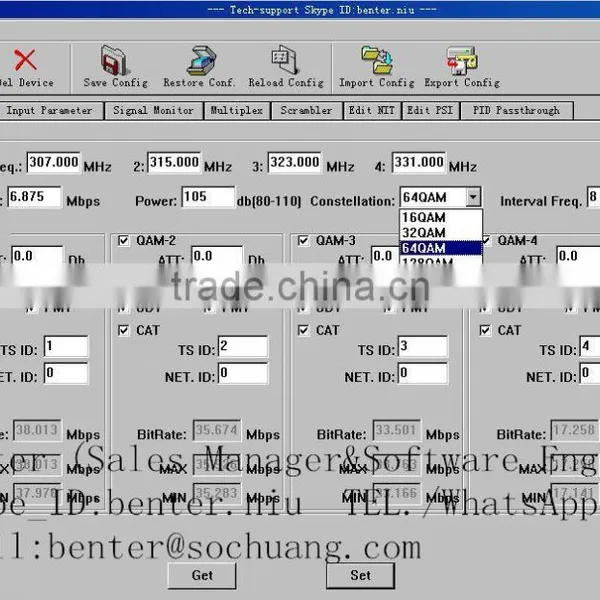
Task: Click the QAM-4 BitRate value 17.258
Action: tap(574, 430)
